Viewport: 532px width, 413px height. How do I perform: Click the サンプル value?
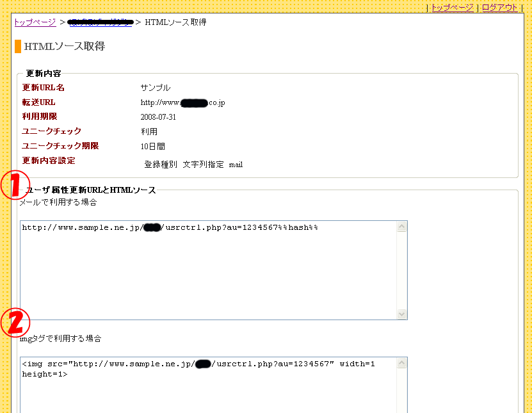(x=156, y=88)
